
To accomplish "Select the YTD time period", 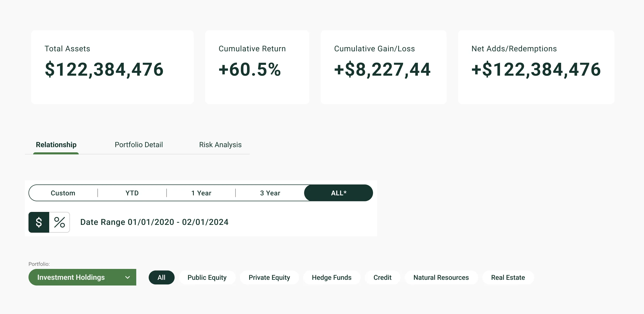I will tap(132, 193).
